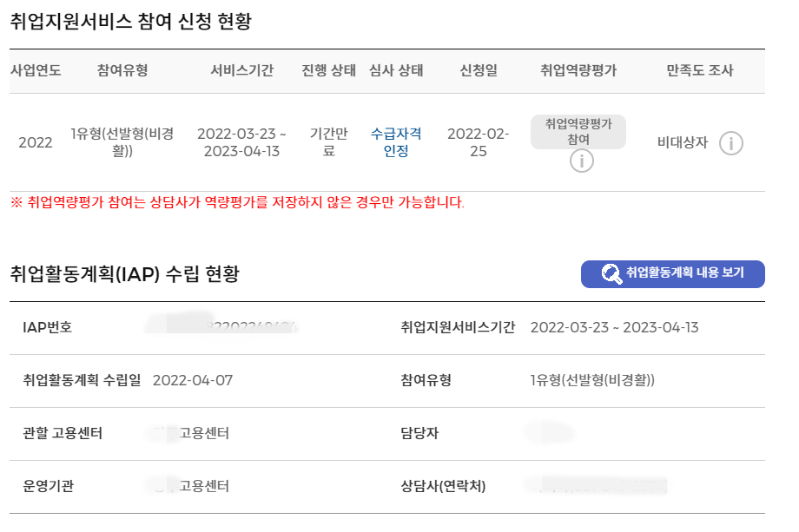Screen dimensions: 799x532
Task: Click the 1유형(선발형(비경활)) table cell
Action: click(122, 142)
